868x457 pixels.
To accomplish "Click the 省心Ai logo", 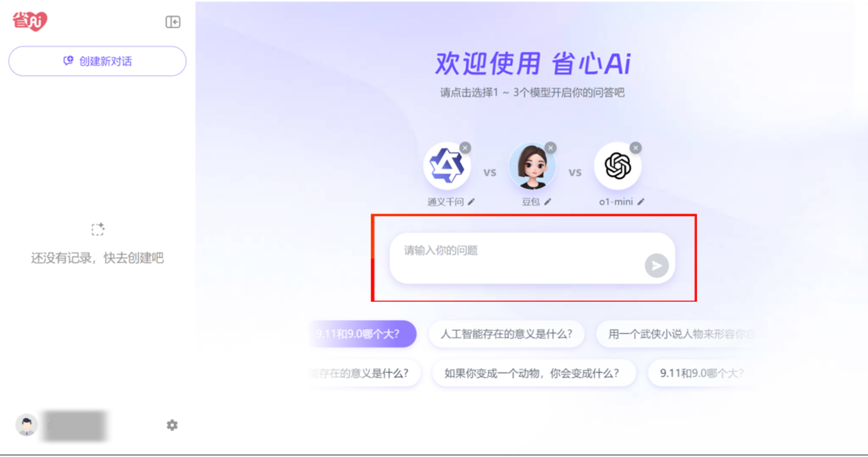I will [30, 21].
